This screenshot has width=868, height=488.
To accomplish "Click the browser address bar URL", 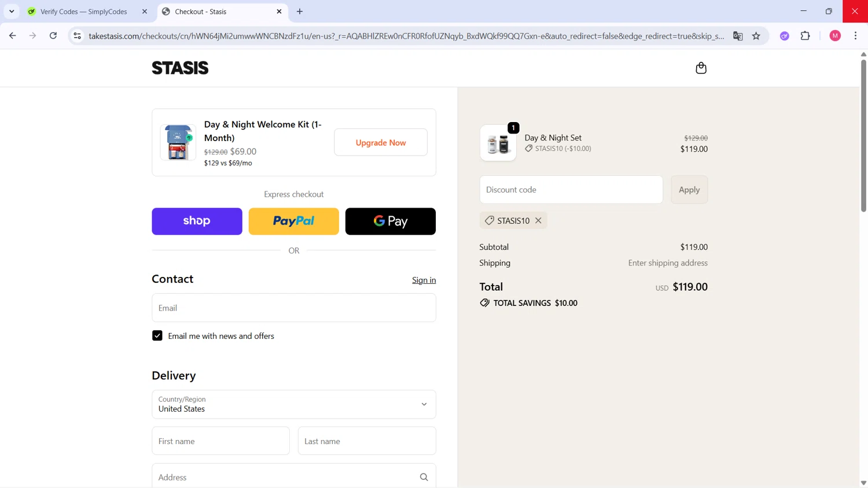I will [406, 36].
